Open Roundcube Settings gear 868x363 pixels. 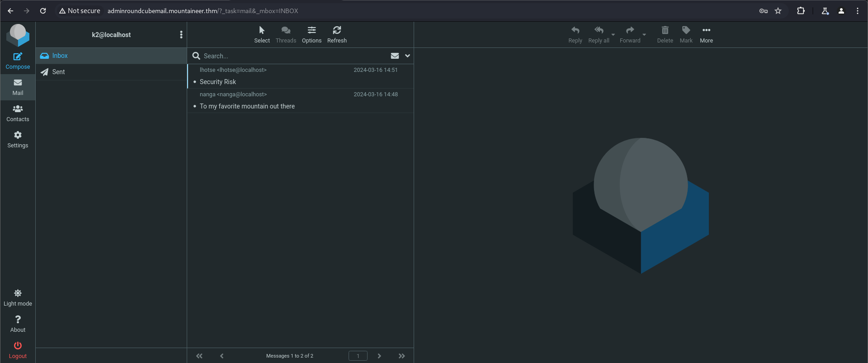pos(18,139)
